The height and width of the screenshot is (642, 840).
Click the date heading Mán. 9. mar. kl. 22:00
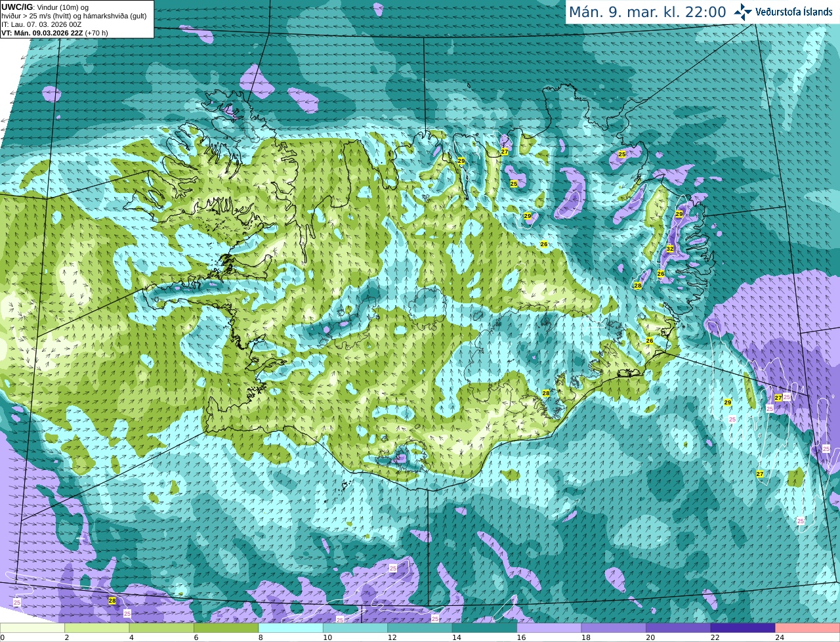point(647,12)
